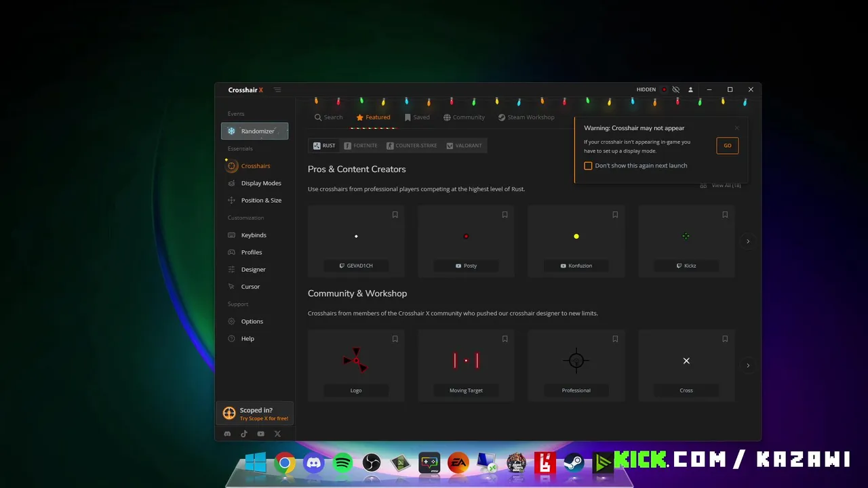Toggle the crosshair visibility eye icon
The image size is (868, 488).
click(x=675, y=89)
